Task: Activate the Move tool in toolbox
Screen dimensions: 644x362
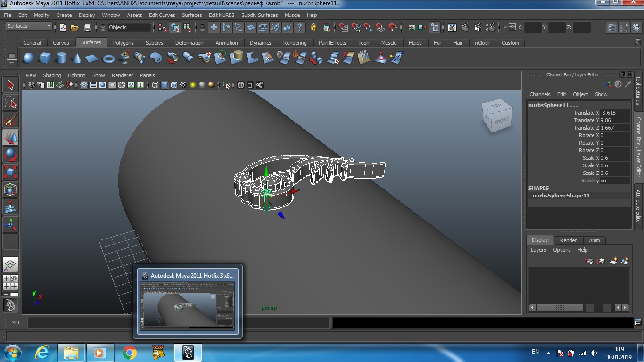Action: (x=10, y=137)
